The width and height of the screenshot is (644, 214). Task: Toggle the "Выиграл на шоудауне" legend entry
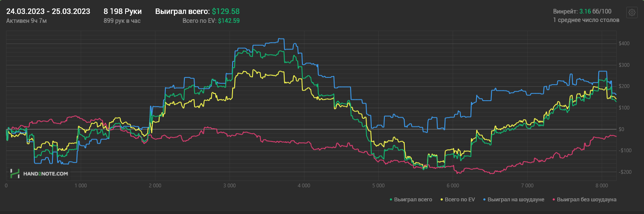(513, 199)
